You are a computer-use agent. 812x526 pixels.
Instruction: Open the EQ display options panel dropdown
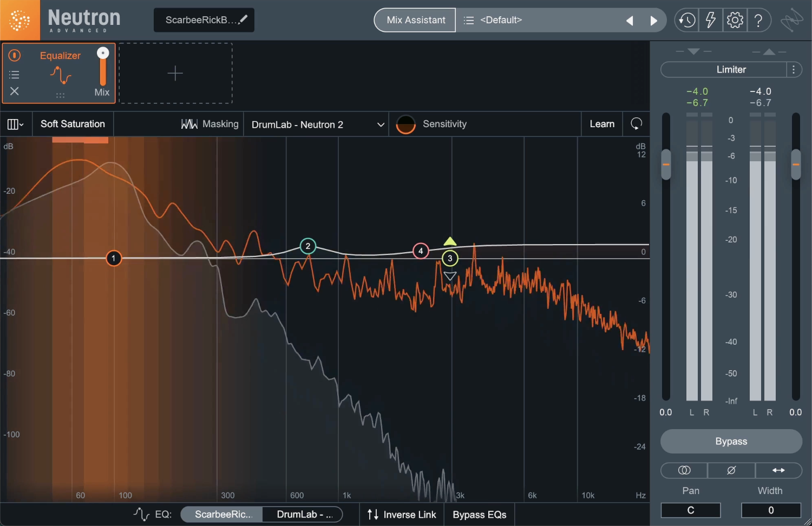[16, 124]
